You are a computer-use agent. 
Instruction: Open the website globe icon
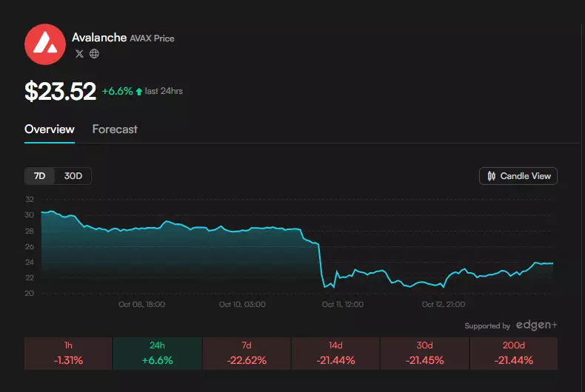[94, 53]
